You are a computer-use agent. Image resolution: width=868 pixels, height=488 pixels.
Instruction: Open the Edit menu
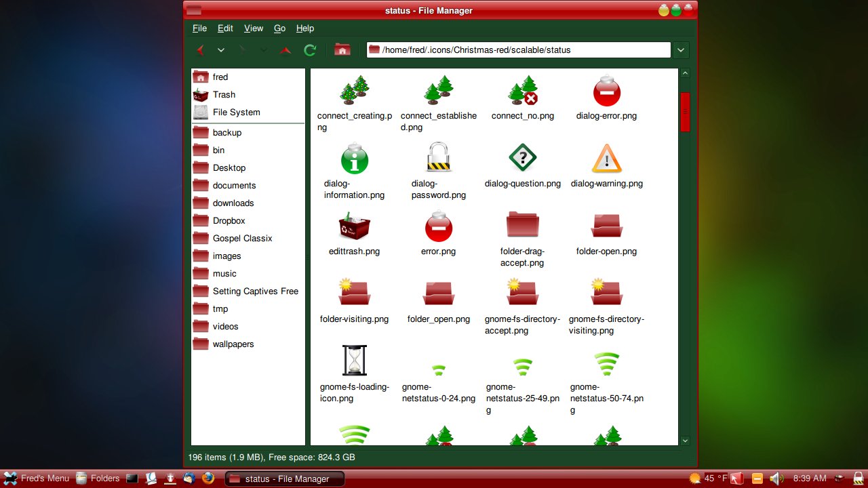[x=225, y=28]
